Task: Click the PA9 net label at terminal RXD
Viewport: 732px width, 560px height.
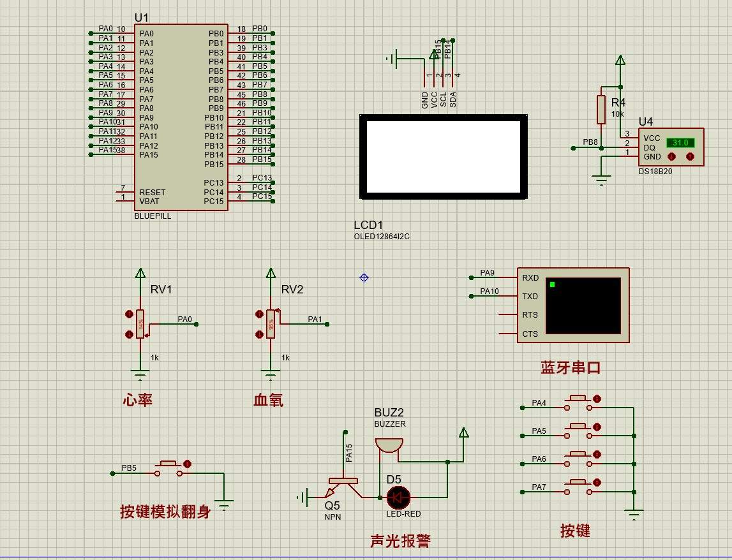Action: tap(487, 272)
